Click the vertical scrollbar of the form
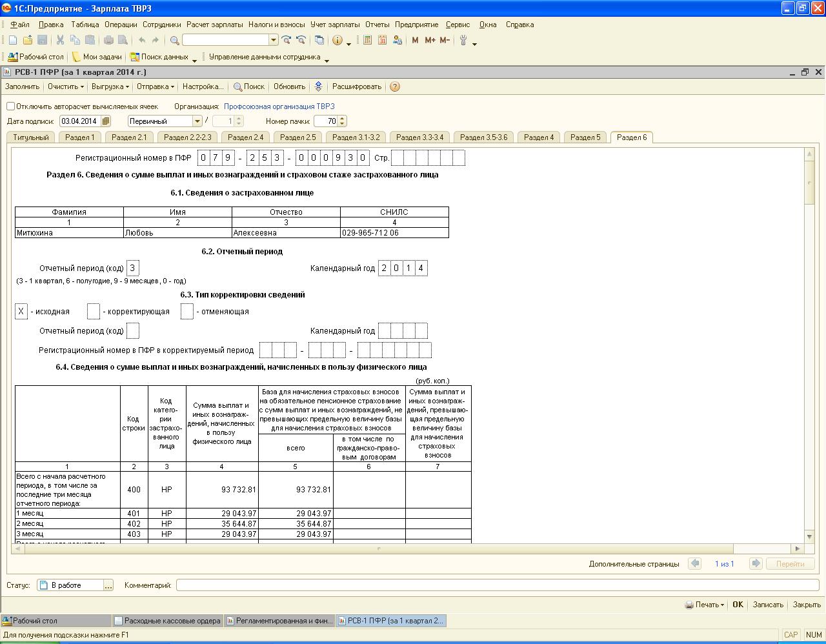Image resolution: width=826 pixels, height=644 pixels. pos(809,355)
